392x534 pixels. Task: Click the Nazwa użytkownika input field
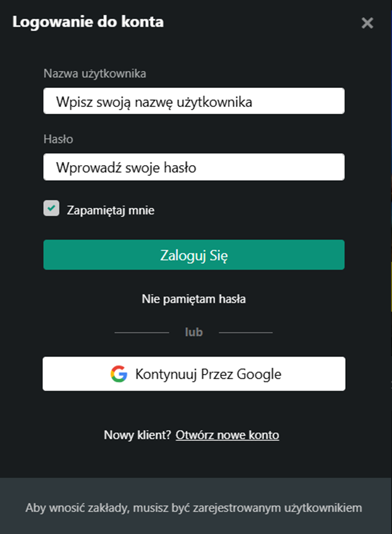click(x=193, y=101)
